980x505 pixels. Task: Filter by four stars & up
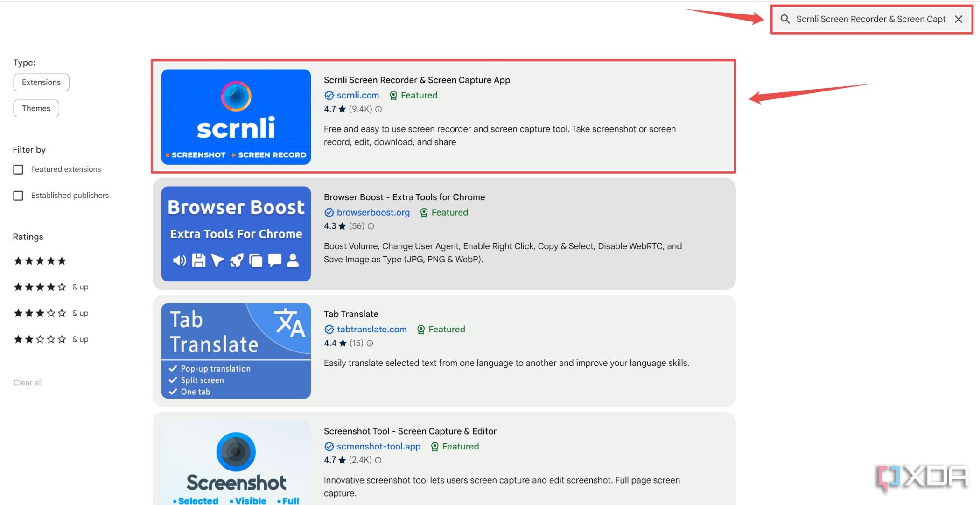tap(50, 287)
